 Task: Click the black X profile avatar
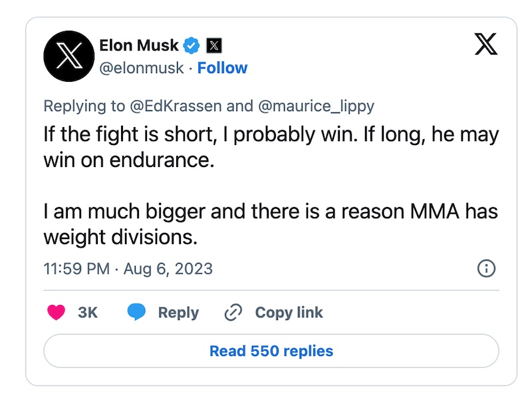click(x=67, y=57)
